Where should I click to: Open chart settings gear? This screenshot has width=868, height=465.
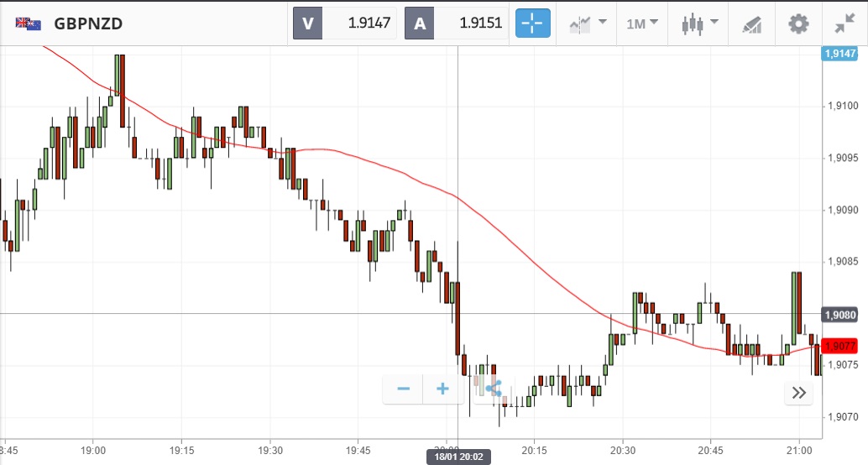click(x=797, y=24)
